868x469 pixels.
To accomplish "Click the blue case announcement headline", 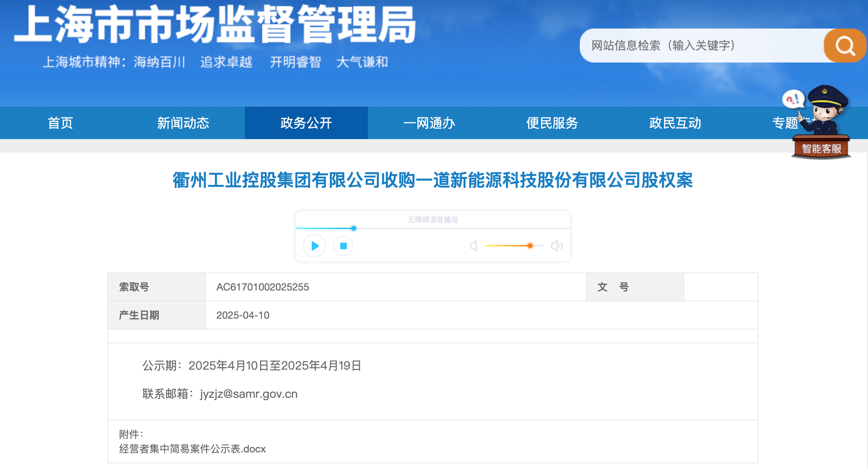I will 433,180.
